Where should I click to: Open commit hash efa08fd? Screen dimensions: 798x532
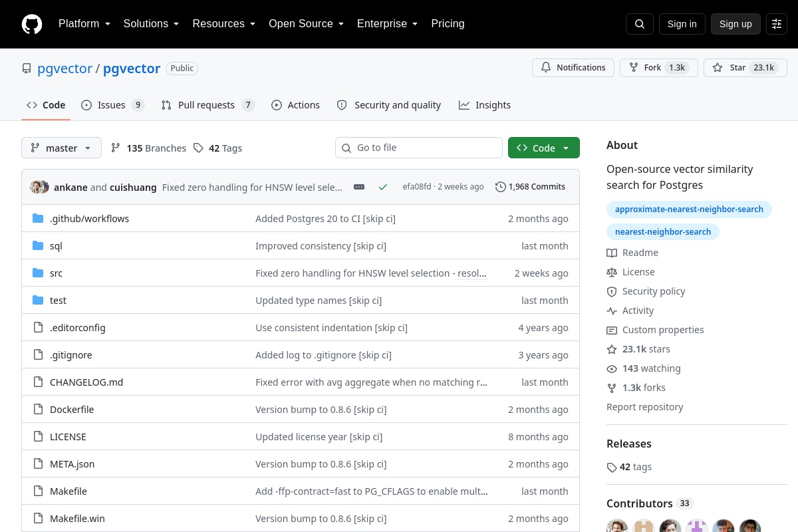(417, 187)
